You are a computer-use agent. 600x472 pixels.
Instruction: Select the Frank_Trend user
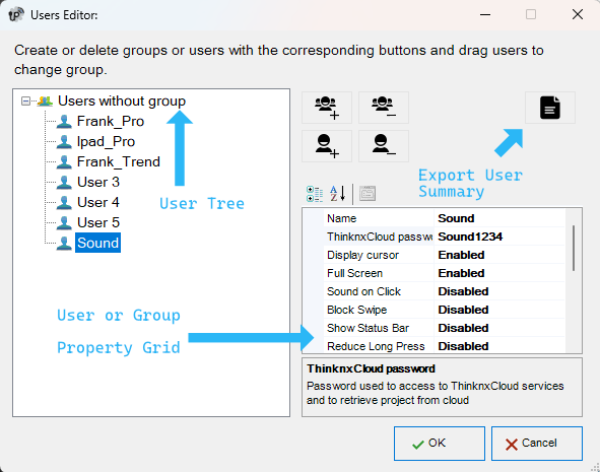[x=118, y=162]
